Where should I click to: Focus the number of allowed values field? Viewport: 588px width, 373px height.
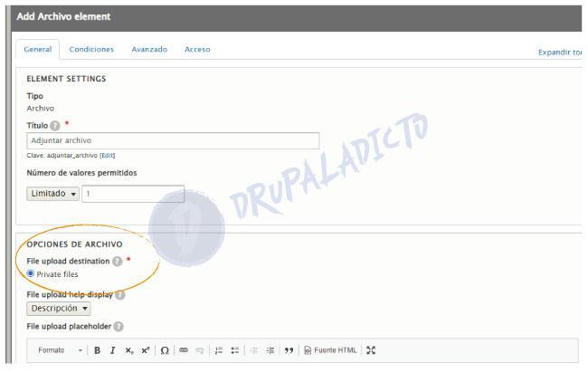(x=133, y=194)
